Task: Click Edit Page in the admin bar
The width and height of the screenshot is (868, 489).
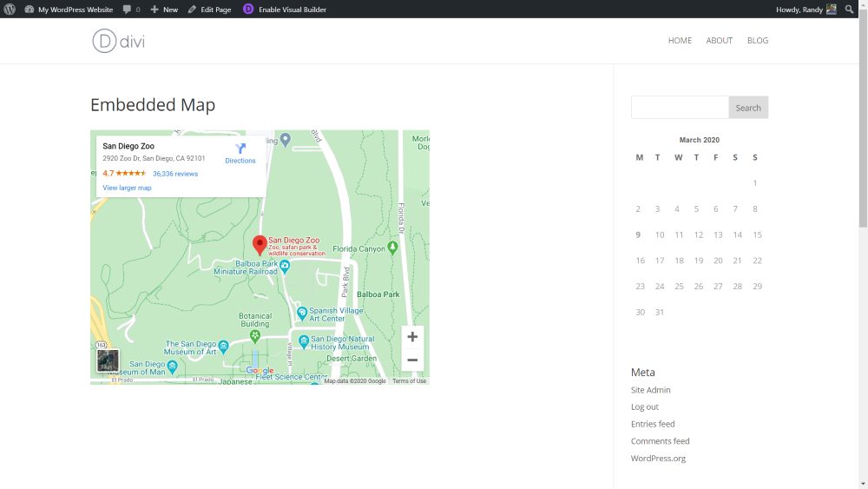Action: (x=209, y=10)
